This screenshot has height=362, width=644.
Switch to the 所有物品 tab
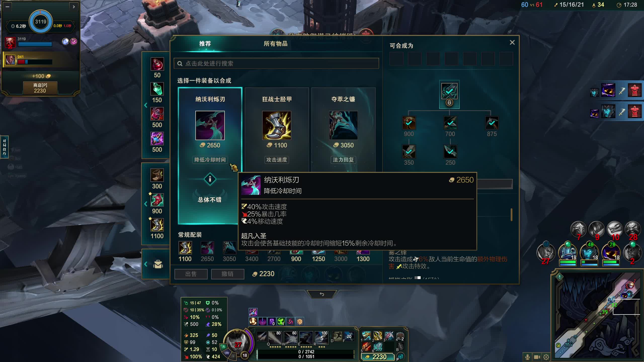click(x=275, y=44)
